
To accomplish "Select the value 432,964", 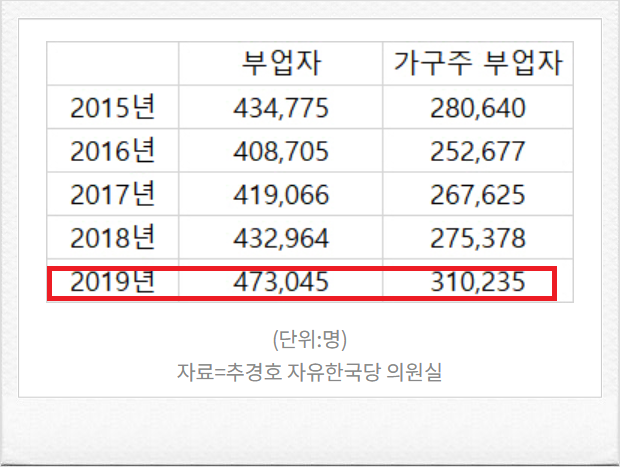I will pos(281,238).
